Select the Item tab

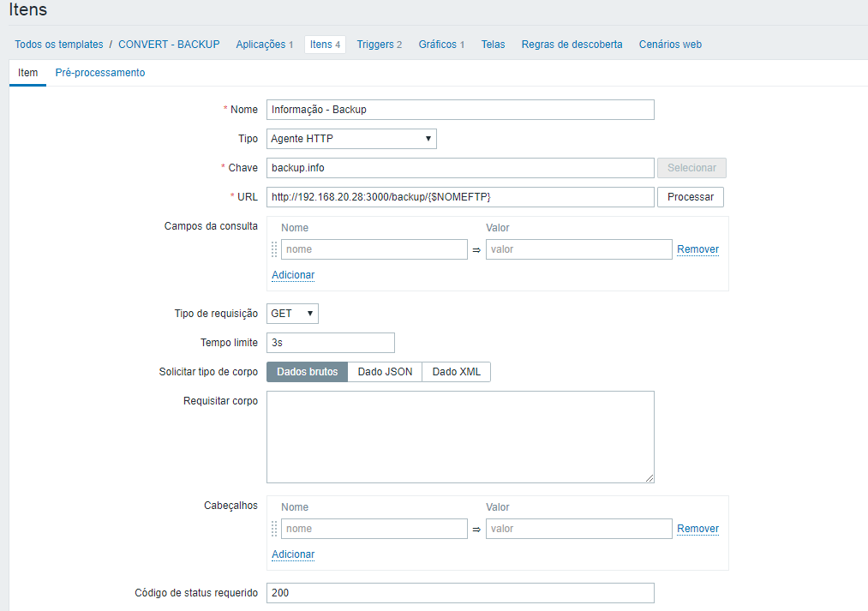[x=28, y=73]
